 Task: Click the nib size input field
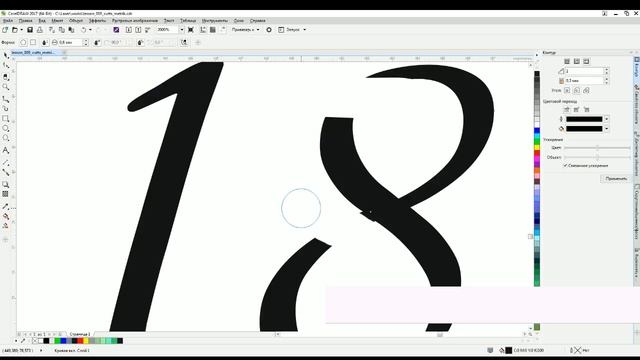click(x=70, y=42)
